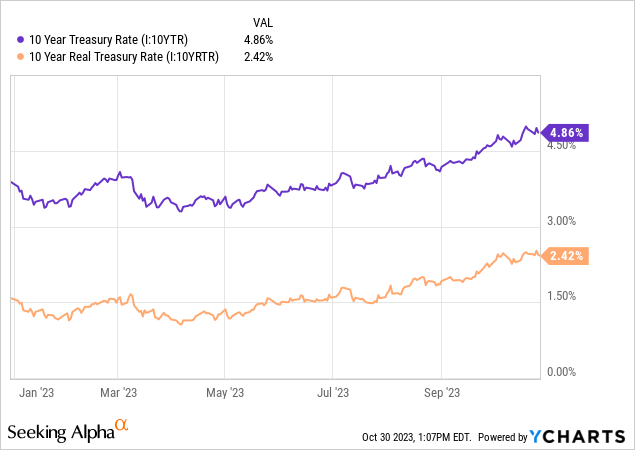Click the May '23 x-axis label
This screenshot has height=450, width=635.
(231, 392)
